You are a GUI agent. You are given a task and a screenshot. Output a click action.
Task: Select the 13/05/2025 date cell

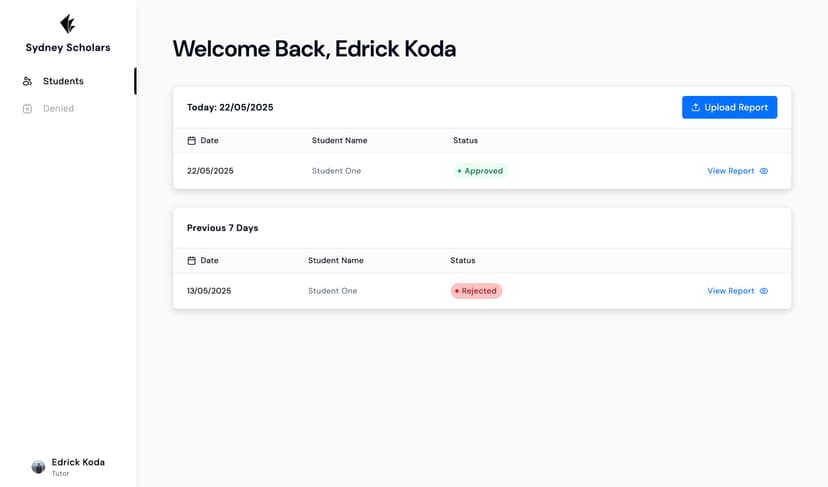tap(209, 291)
